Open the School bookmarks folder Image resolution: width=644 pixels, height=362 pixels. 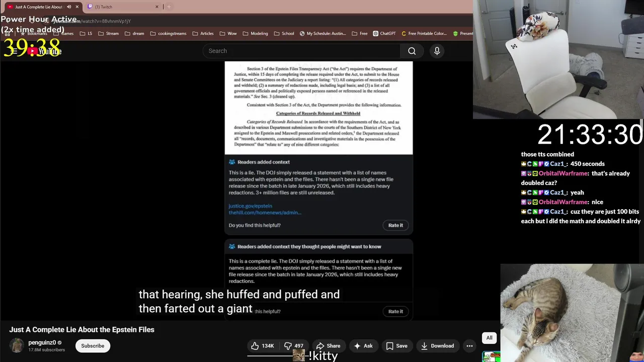coord(284,34)
